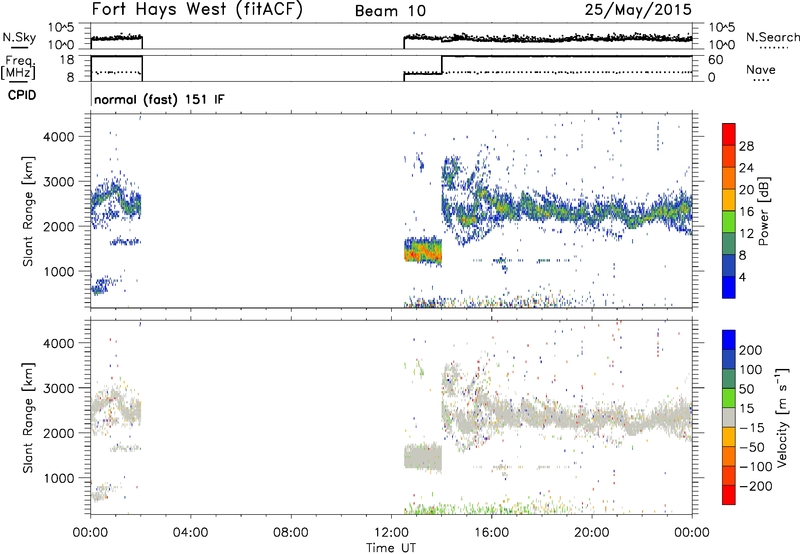The image size is (800, 554).
Task: Click the 'Power [dB]' colorbar label
Action: pos(763,211)
